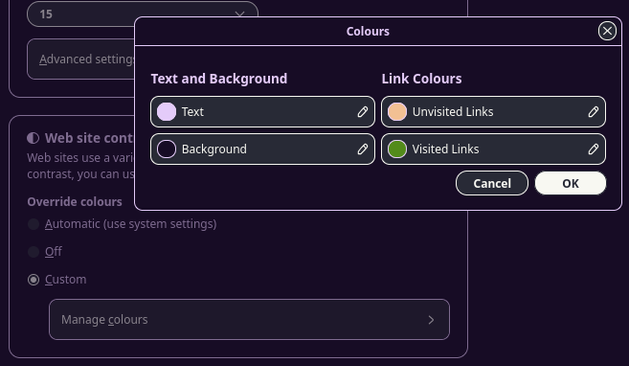The width and height of the screenshot is (629, 366).
Task: Click the pencil icon for Unvisited Links
Action: point(593,112)
